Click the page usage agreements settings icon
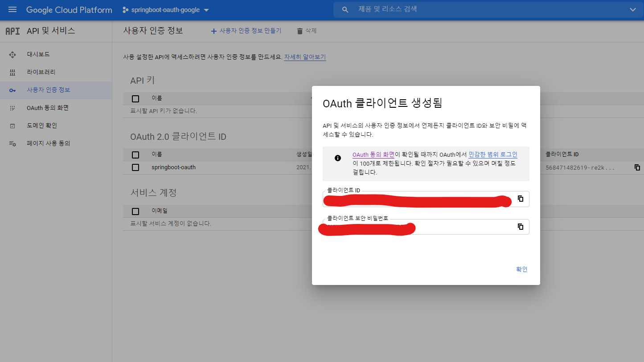 coord(12,143)
